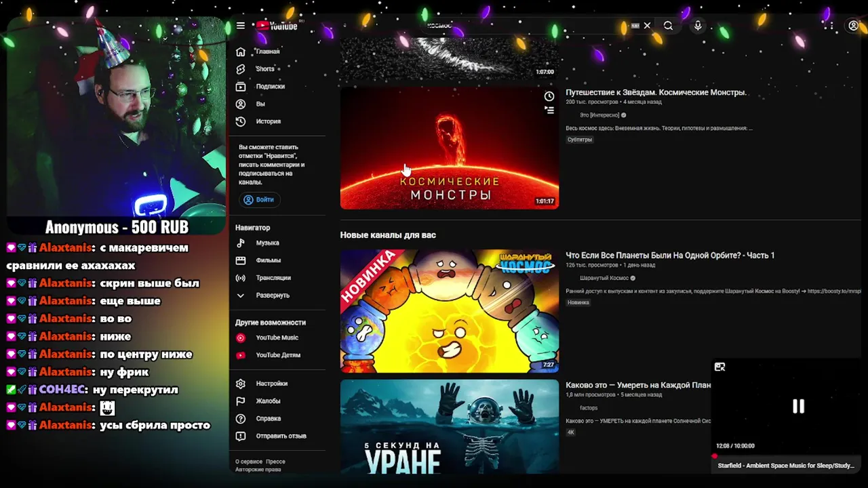
Task: Click the Прессе footer link
Action: pos(275,462)
